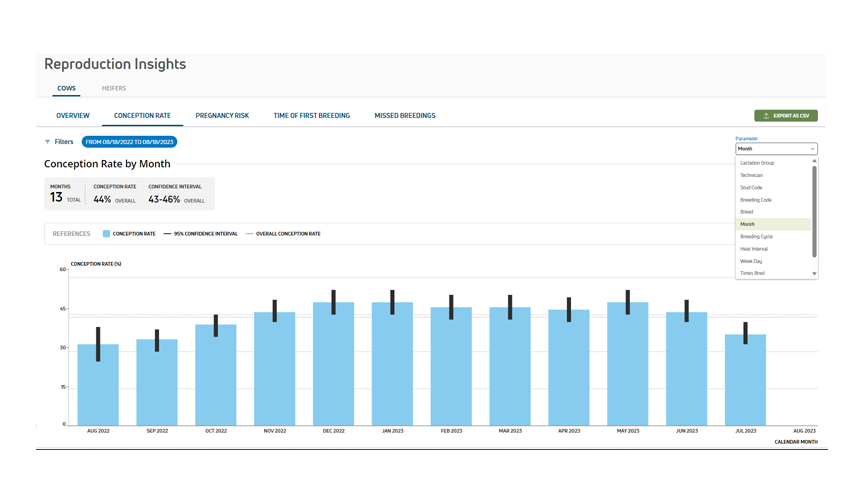Click the parameter list scrollbar thumb
Viewport: 864px width, 504px height.
[814, 212]
